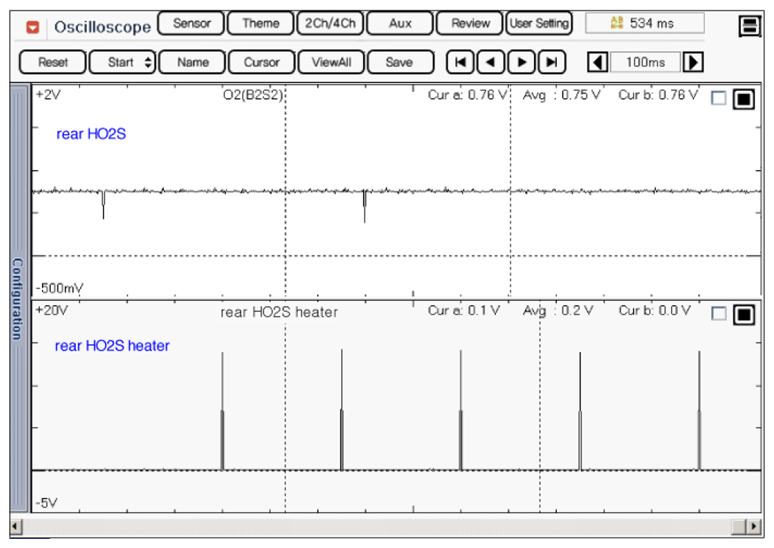Click the horizontal scrollbar right arrow
774x548 pixels.
point(752,526)
